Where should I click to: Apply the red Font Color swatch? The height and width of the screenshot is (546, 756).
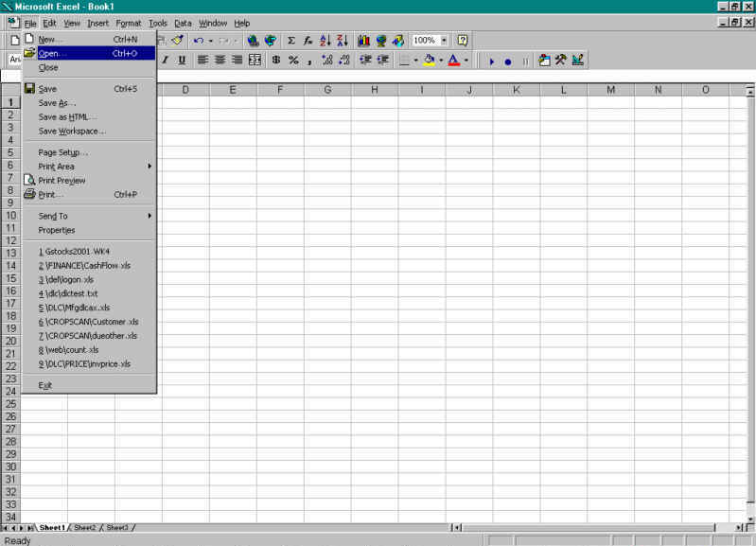454,61
